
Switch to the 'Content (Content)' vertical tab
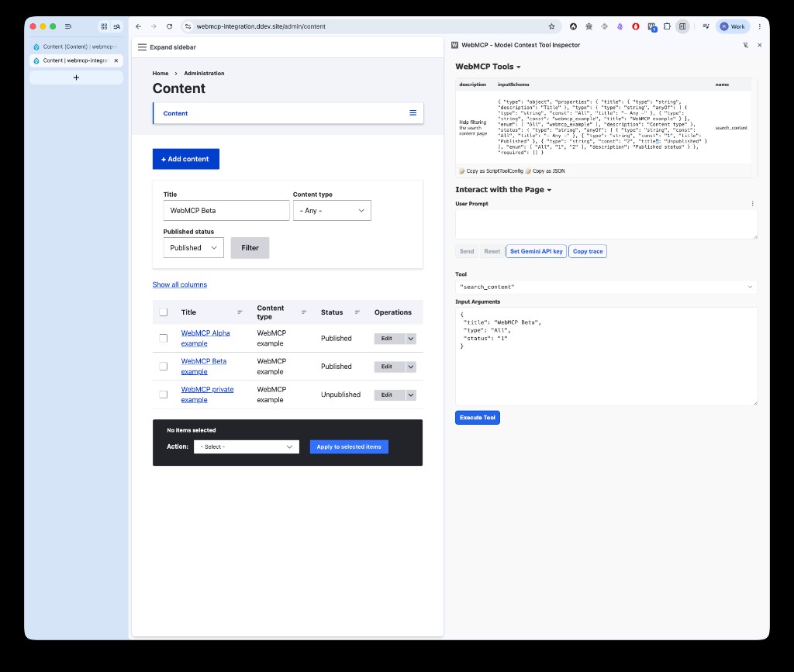coord(76,47)
